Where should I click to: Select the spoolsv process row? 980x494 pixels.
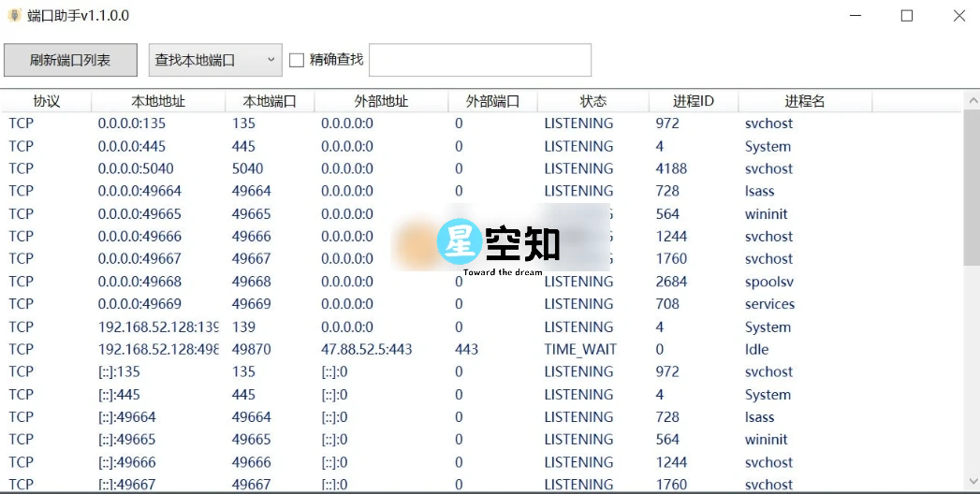[480, 282]
